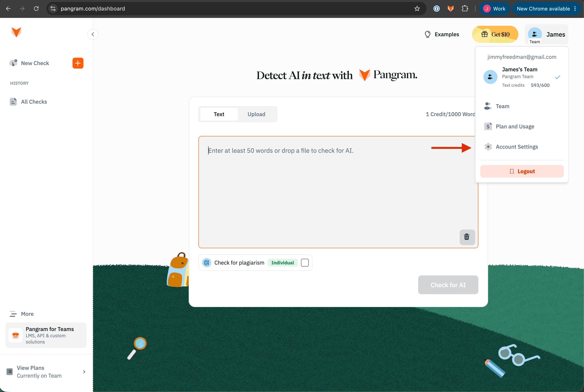Click the Pangram fox logo in the sidebar
Image resolution: width=584 pixels, height=392 pixels.
pyautogui.click(x=17, y=32)
